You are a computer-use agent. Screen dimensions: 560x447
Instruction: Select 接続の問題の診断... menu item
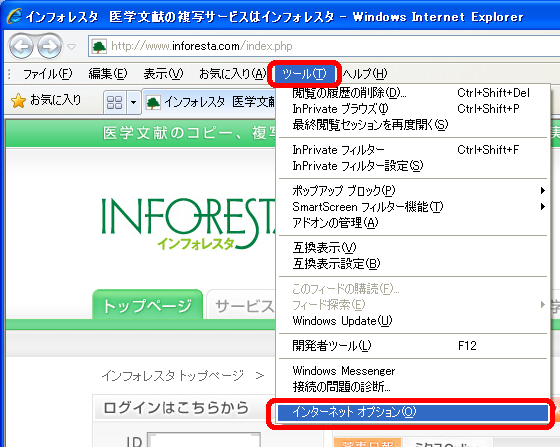point(413,387)
